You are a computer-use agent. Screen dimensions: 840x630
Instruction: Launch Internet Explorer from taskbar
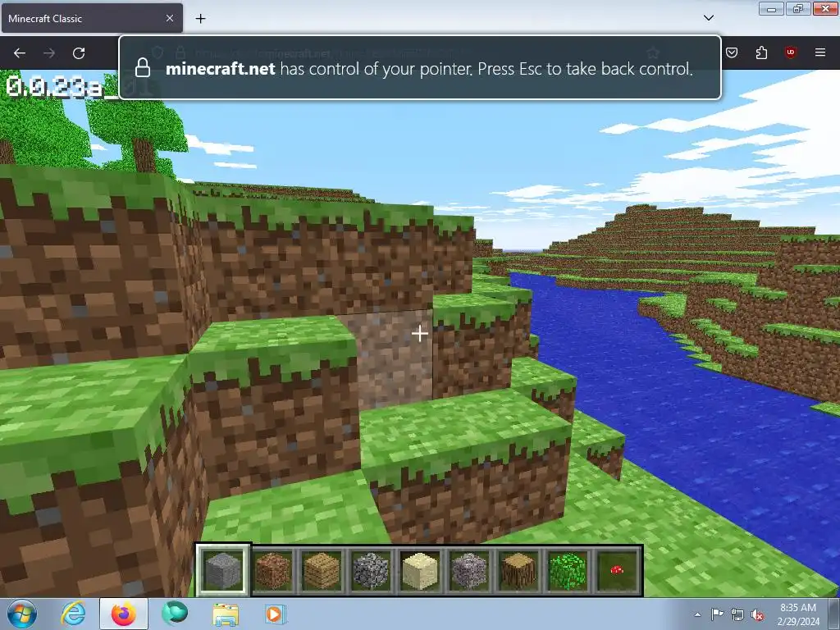[73, 614]
